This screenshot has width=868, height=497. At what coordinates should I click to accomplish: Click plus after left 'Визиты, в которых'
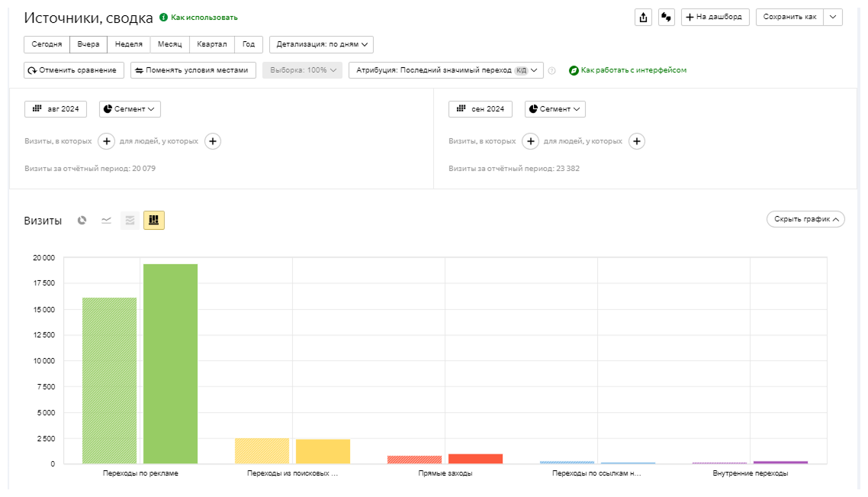coord(106,141)
